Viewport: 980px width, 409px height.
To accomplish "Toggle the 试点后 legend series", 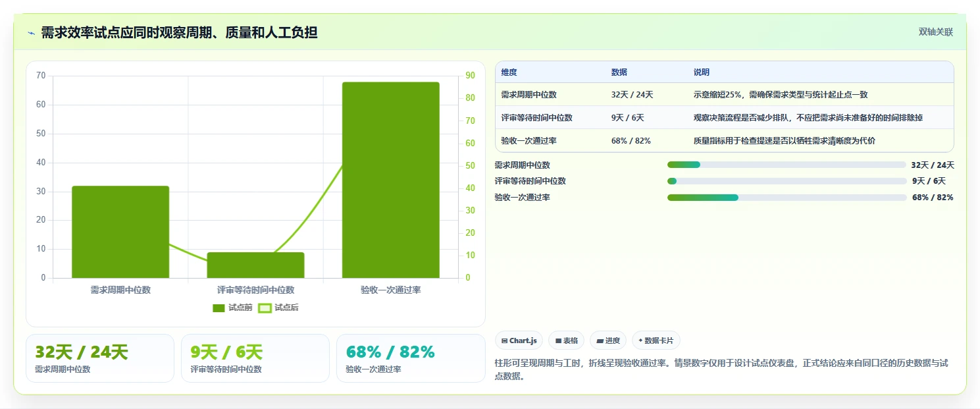I will (x=278, y=308).
